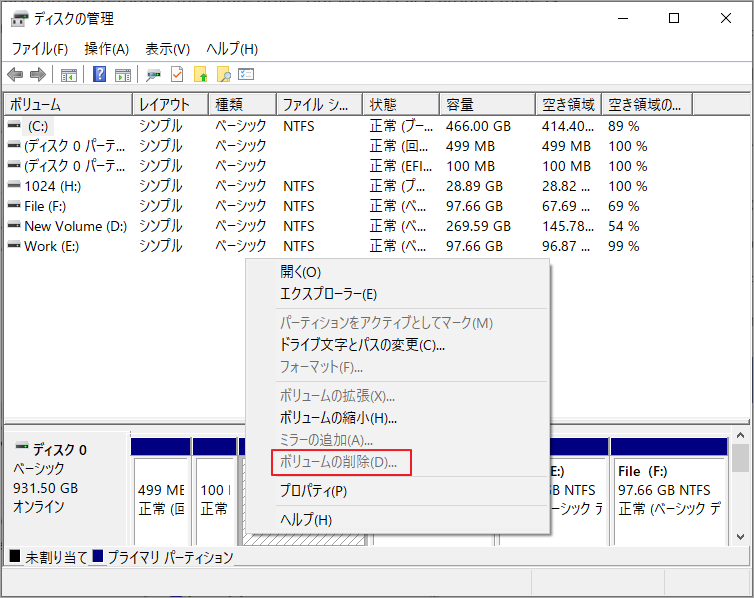This screenshot has height=598, width=754.
Task: Click the black 未割り当て legend swatch
Action: (15, 556)
